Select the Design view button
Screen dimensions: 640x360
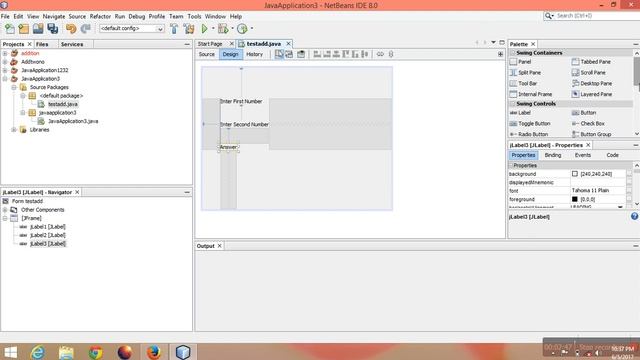click(x=231, y=54)
